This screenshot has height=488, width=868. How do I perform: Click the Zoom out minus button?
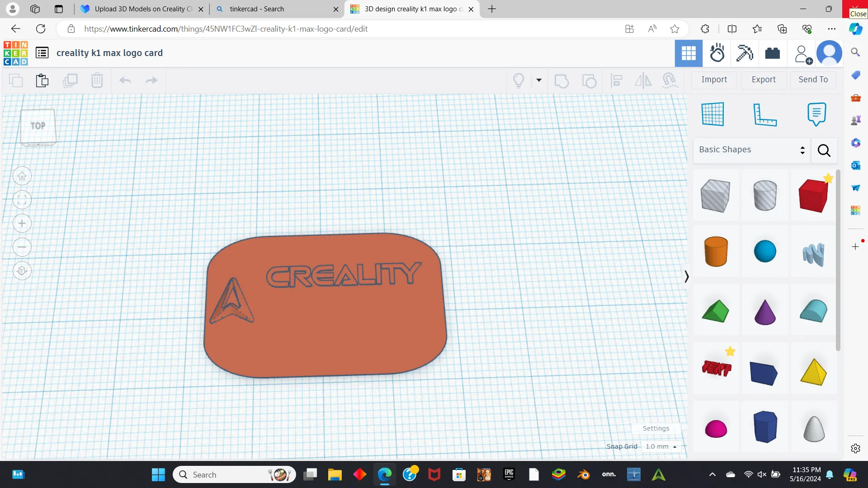tap(22, 247)
